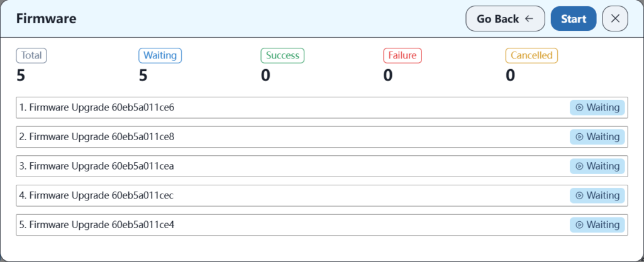Click the arrow icon in Go Back
The image size is (644, 262).
point(529,19)
